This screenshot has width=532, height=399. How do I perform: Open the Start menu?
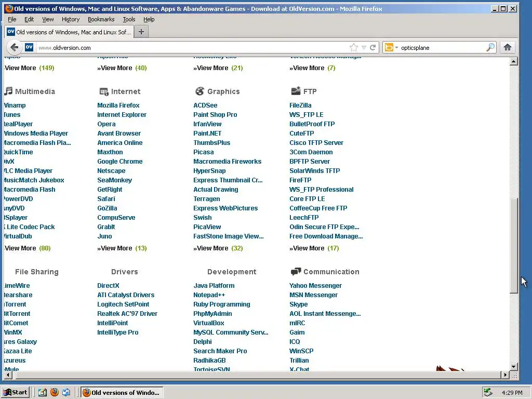pos(16,393)
